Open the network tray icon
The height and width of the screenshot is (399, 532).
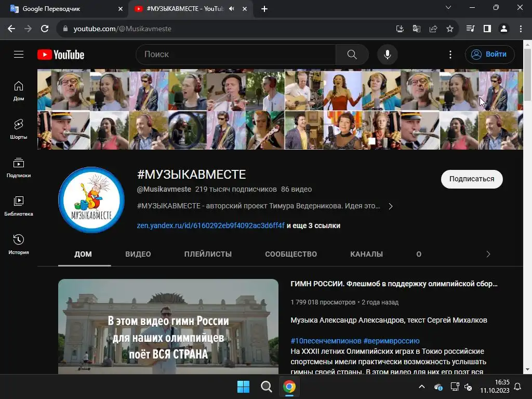(x=455, y=387)
